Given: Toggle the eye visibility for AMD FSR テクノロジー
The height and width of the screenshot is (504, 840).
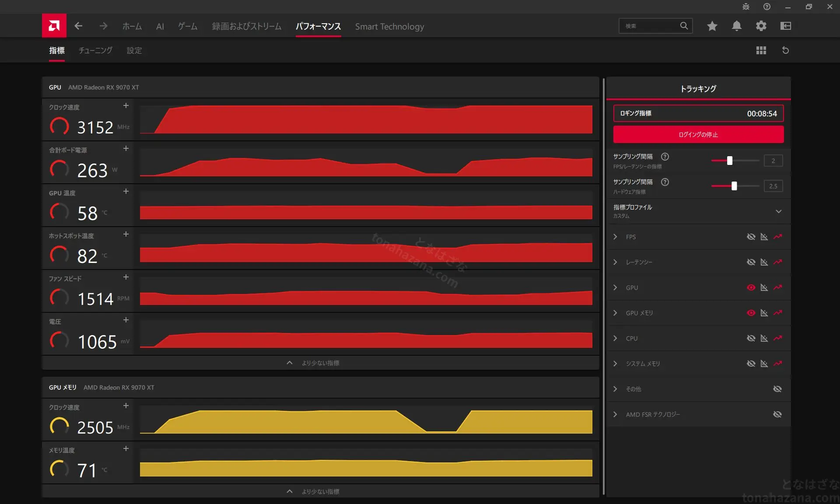Looking at the screenshot, I should [x=777, y=414].
